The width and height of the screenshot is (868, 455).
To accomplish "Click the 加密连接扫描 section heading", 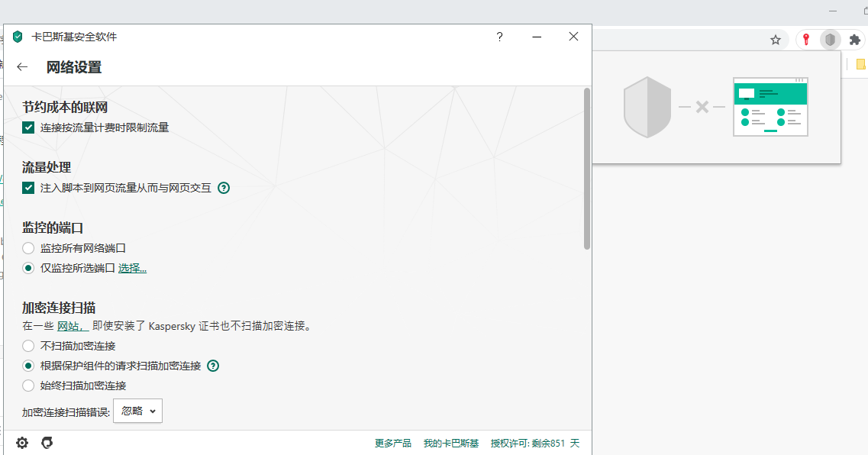I will point(59,308).
